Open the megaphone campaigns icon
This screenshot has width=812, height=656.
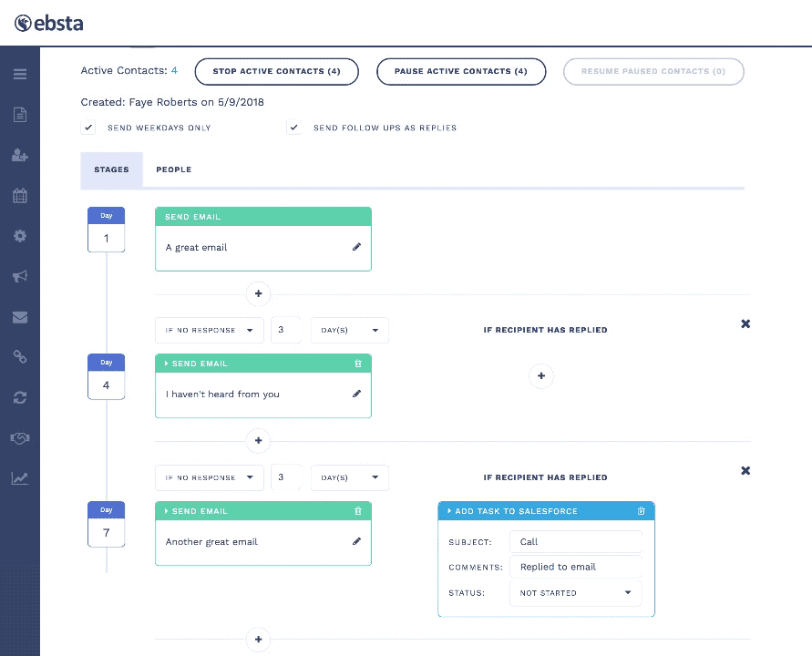[x=19, y=276]
